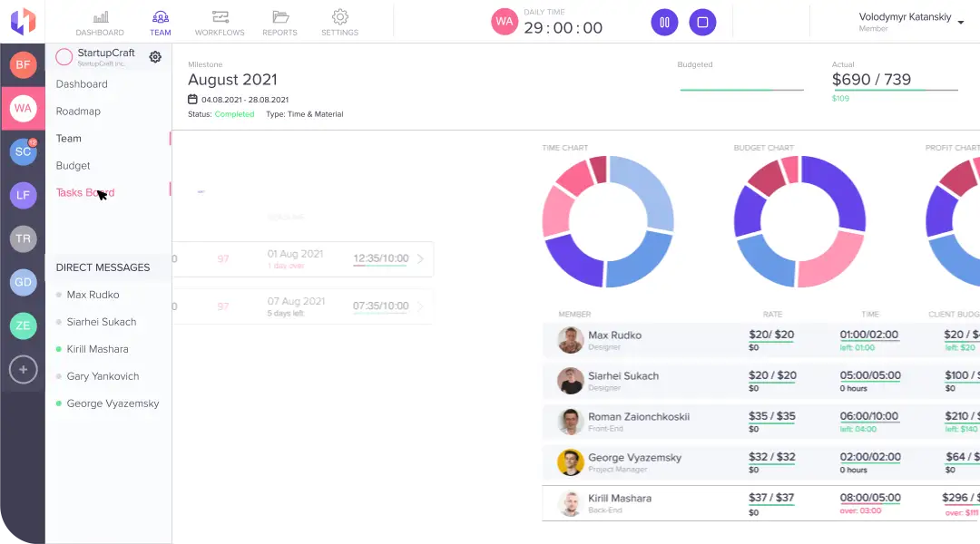The image size is (980, 544).
Task: Open the Reports folder icon
Action: point(279,17)
